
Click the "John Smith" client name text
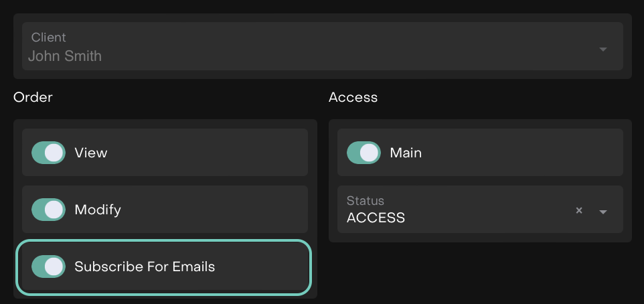coord(65,56)
